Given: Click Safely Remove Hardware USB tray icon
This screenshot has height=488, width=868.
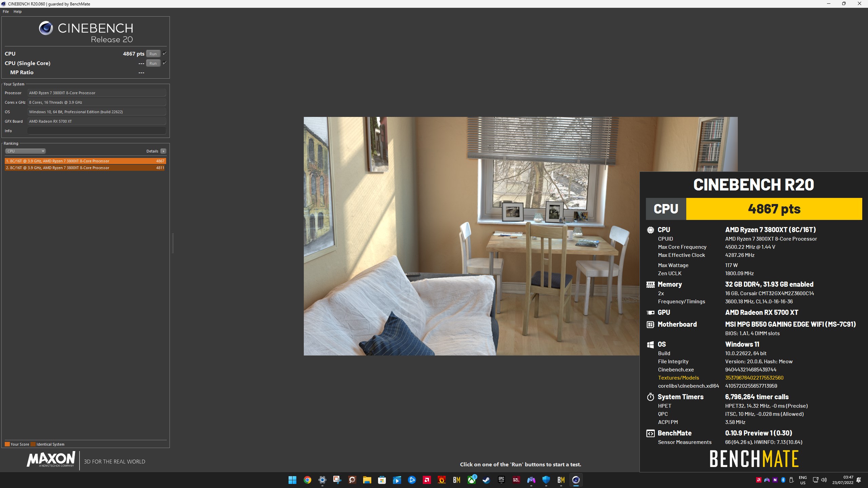Looking at the screenshot, I should pos(791,480).
